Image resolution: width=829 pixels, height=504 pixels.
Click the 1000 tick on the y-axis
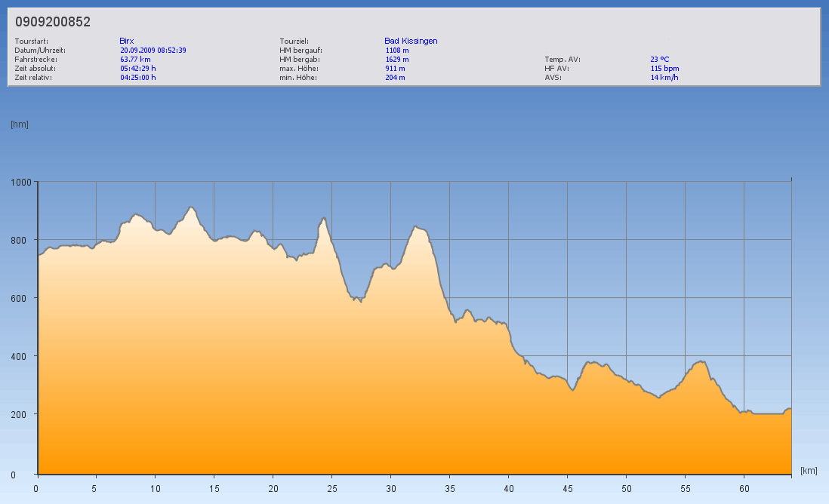pyautogui.click(x=20, y=182)
